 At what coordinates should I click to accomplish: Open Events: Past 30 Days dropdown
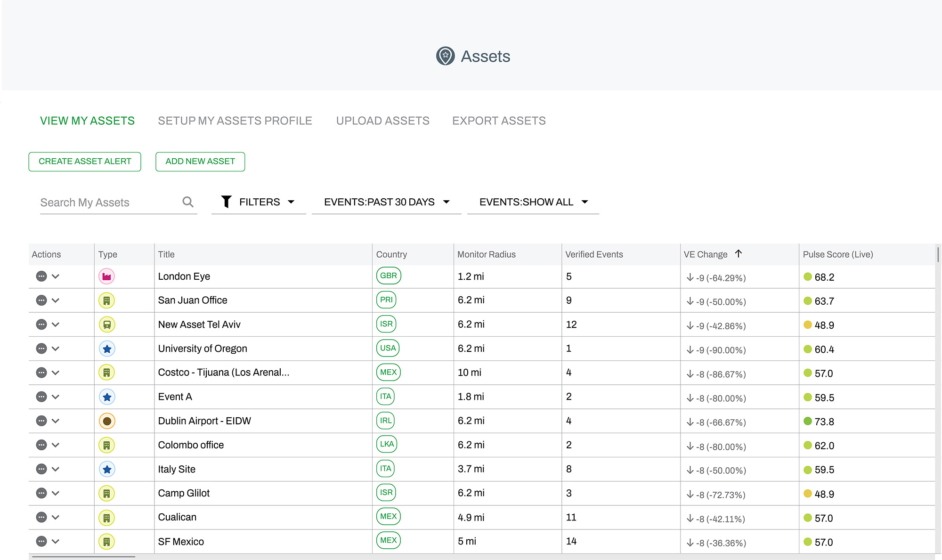pyautogui.click(x=386, y=202)
